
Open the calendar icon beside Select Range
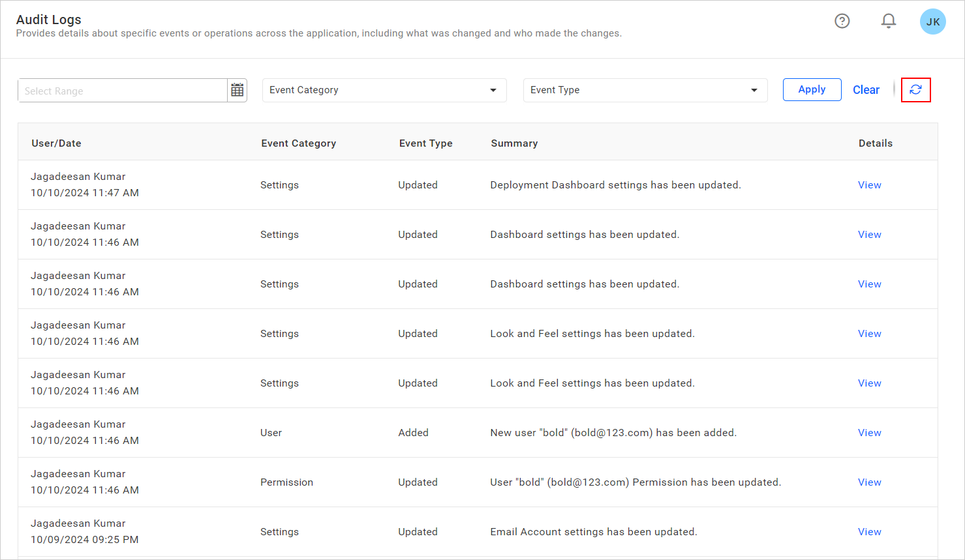(x=237, y=90)
